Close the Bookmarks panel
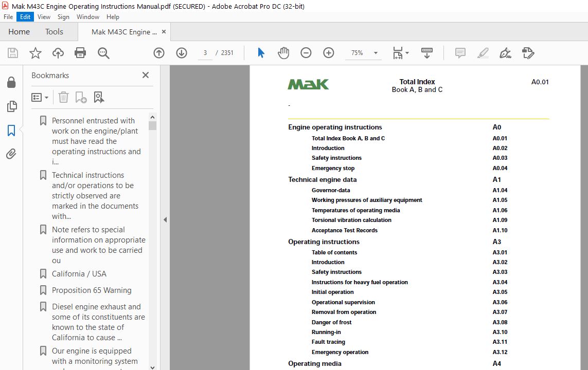The height and width of the screenshot is (370, 588). [x=146, y=75]
